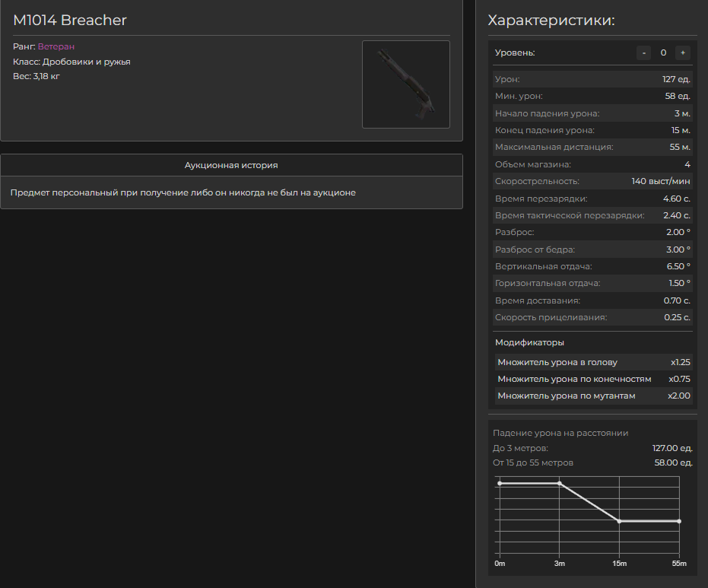
Task: Click the Уровень label
Action: click(x=515, y=52)
